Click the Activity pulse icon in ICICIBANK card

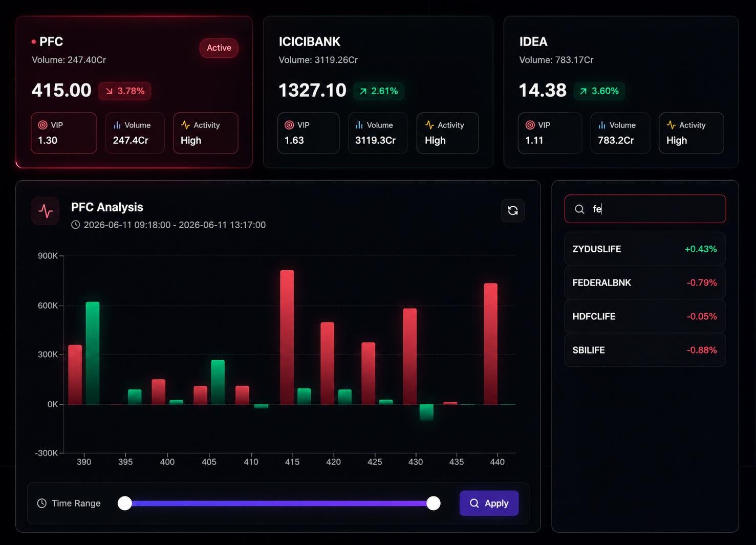[429, 125]
